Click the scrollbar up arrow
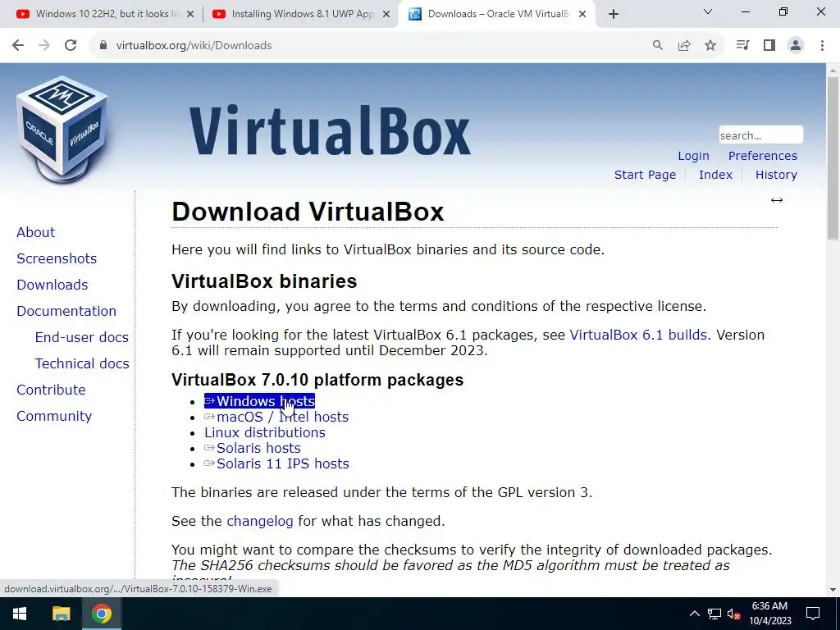Screen dimensions: 840x630 pyautogui.click(x=833, y=71)
